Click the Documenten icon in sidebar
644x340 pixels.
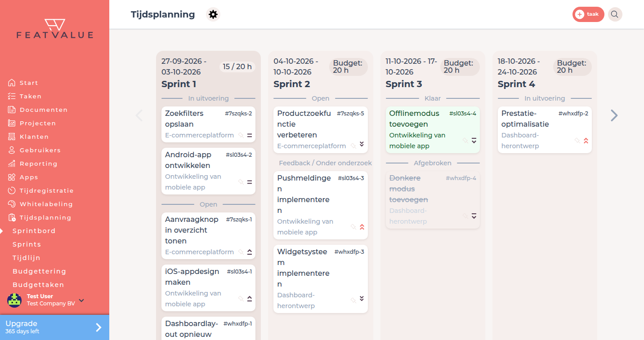(x=12, y=110)
